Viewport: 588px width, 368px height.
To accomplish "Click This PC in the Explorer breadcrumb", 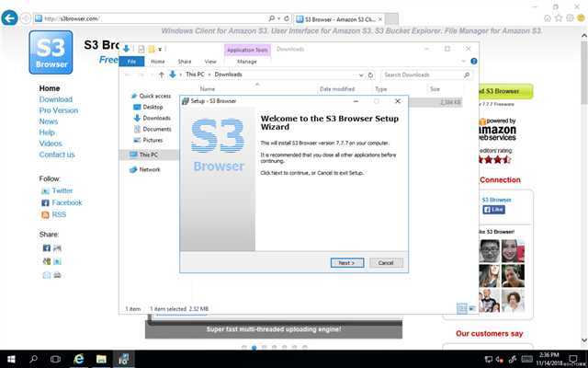I will pos(195,75).
